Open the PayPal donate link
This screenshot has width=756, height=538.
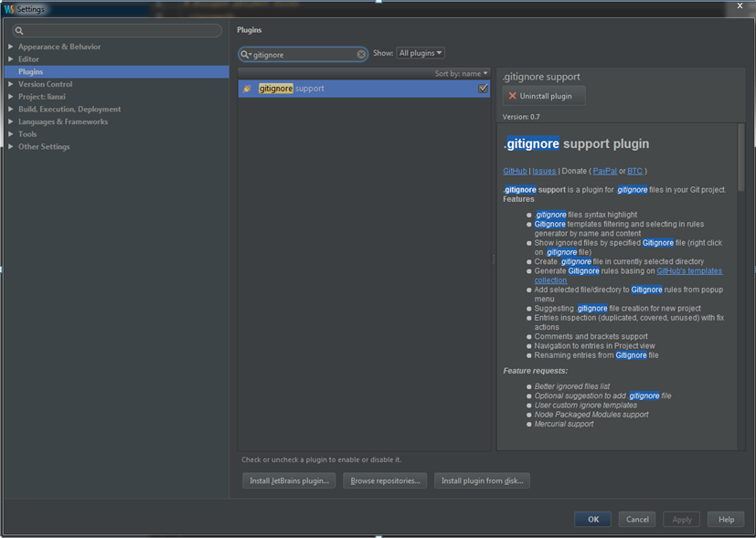pos(604,171)
